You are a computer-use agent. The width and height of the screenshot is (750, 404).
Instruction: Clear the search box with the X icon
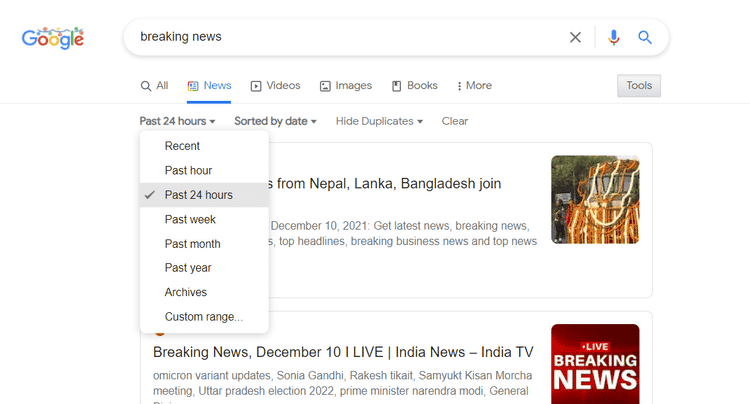[x=575, y=37]
